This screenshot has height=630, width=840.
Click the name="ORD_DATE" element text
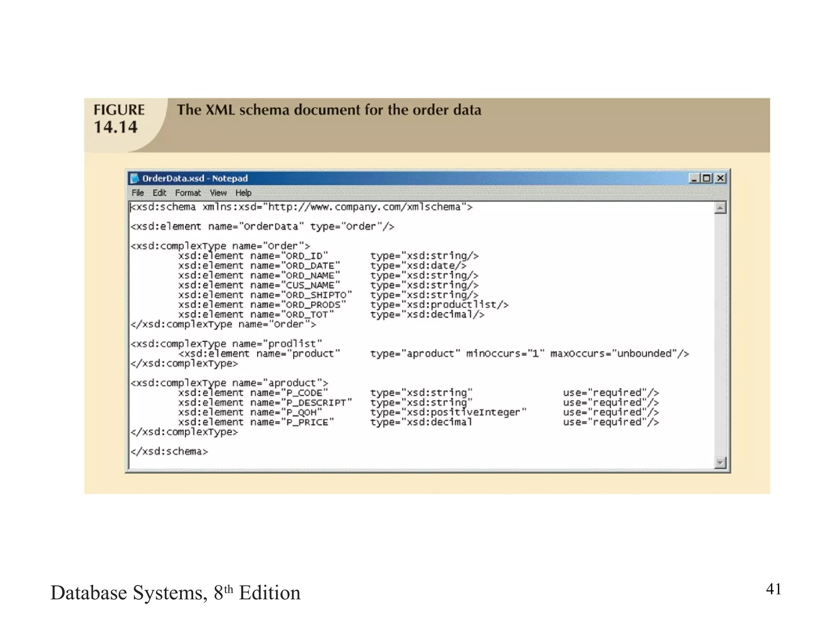[295, 266]
